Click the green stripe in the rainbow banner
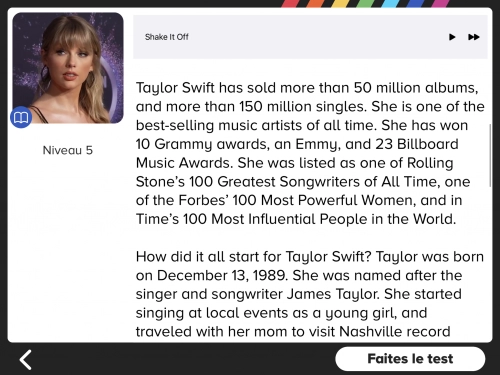The width and height of the screenshot is (500, 375). coord(363,3)
